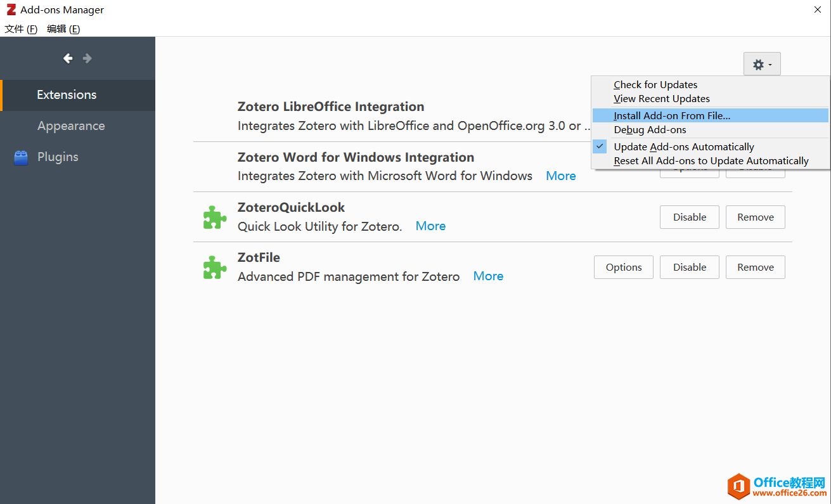Open More link for ZoteroQuickLook
Screen dimensions: 831x504
coord(430,226)
